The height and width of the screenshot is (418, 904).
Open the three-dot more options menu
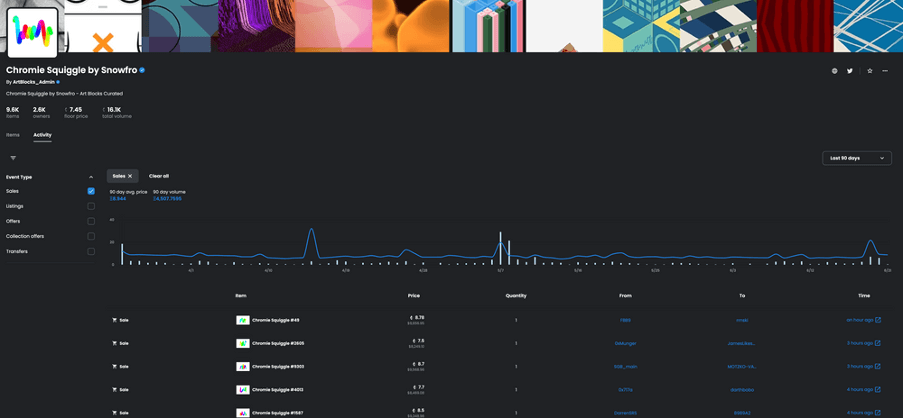[x=885, y=71]
